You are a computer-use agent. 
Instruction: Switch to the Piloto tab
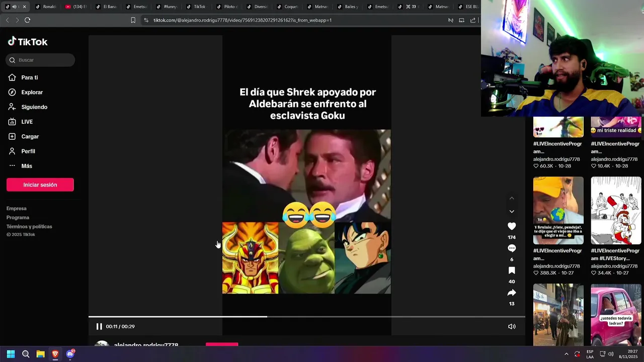click(227, 7)
